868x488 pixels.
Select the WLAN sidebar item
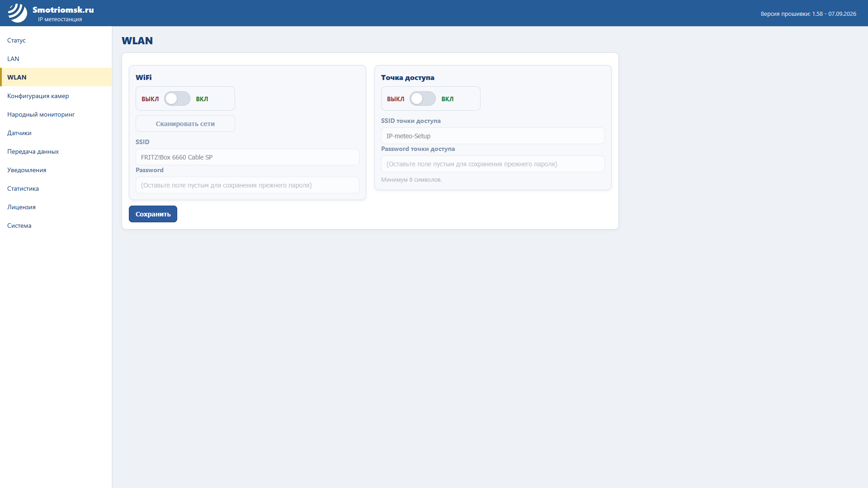point(56,77)
